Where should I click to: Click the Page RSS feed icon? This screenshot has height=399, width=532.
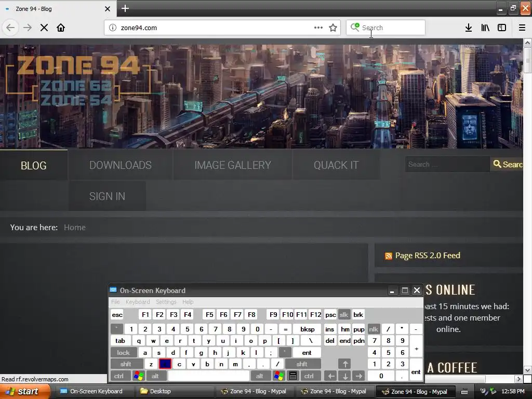(388, 256)
